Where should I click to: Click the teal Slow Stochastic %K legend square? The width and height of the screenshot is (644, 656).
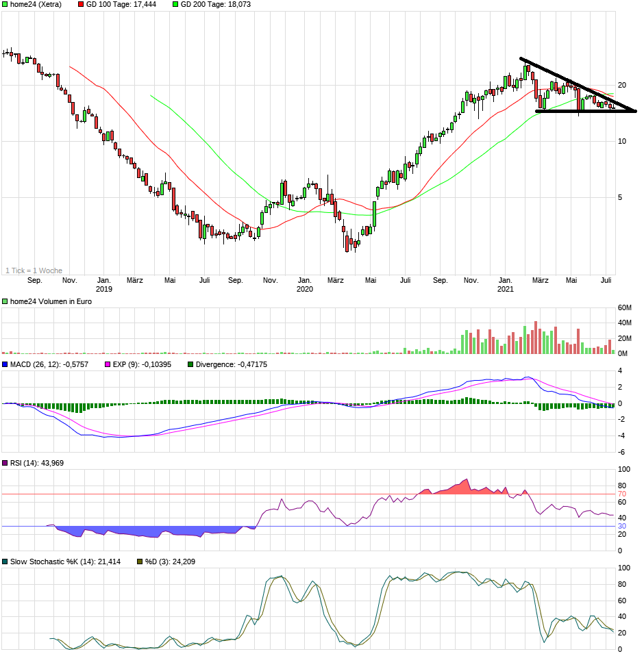point(6,559)
